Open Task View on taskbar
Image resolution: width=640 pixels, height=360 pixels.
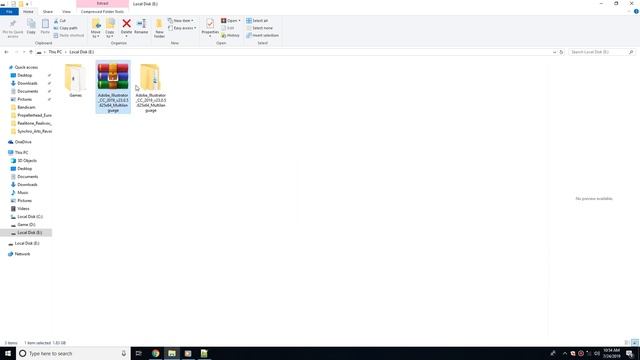pos(138,353)
